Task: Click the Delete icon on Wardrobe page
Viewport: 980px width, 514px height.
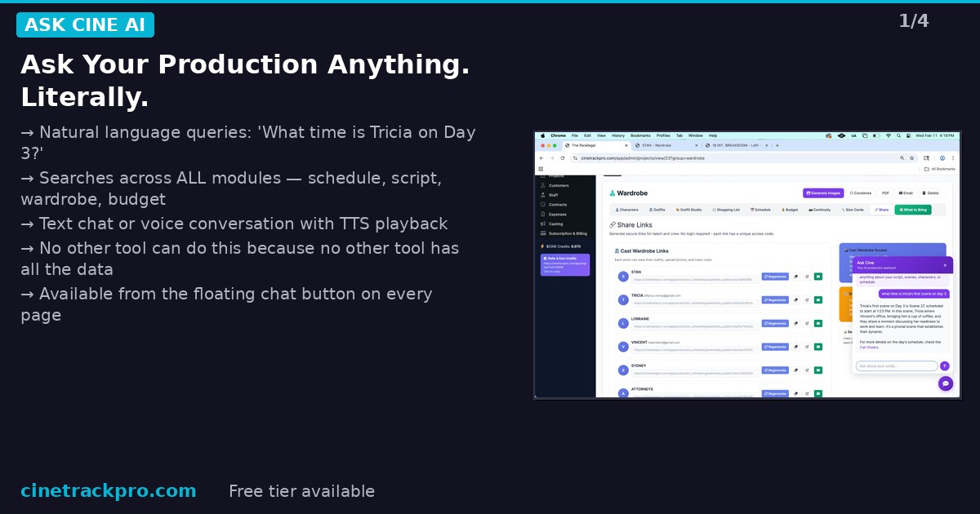Action: coord(932,193)
